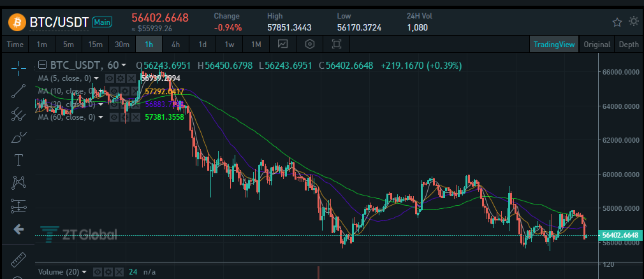
Task: Select the 1w interval
Action: [x=229, y=45]
